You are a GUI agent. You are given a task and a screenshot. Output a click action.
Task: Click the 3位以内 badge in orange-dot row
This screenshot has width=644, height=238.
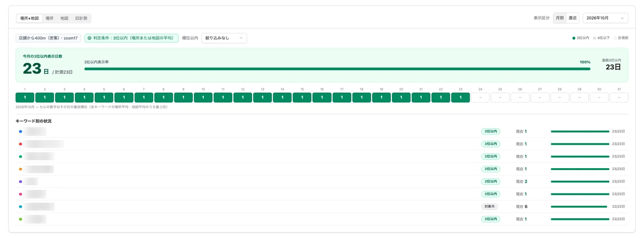(x=491, y=169)
